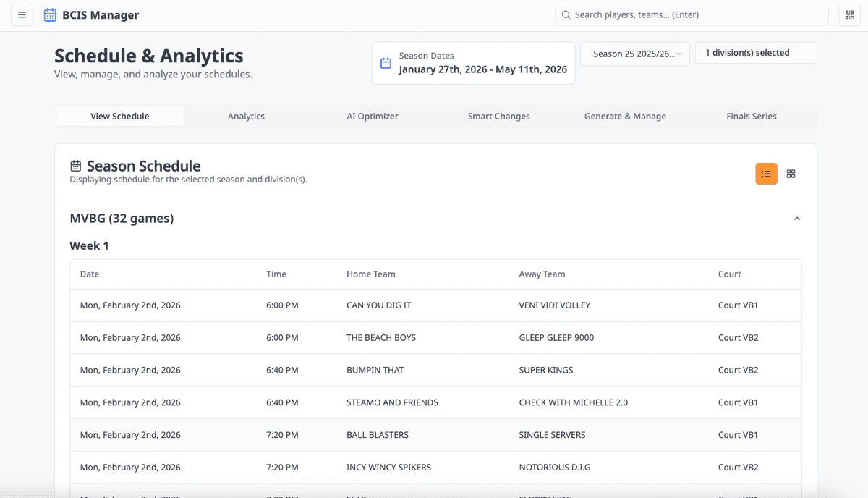Switch to list view layout
Image resolution: width=868 pixels, height=498 pixels.
pos(766,174)
